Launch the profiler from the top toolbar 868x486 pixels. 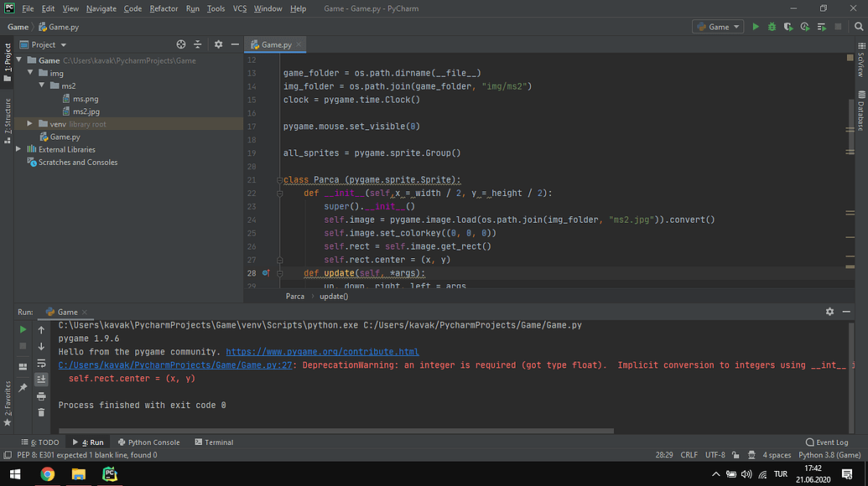(x=805, y=27)
